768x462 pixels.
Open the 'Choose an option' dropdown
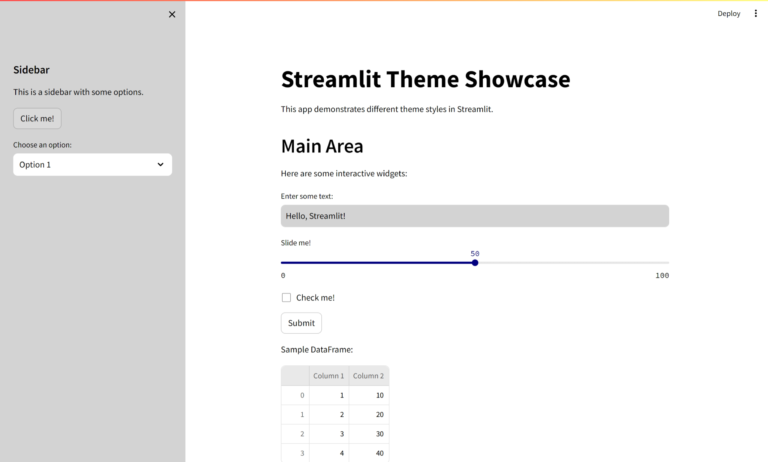pyautogui.click(x=92, y=164)
